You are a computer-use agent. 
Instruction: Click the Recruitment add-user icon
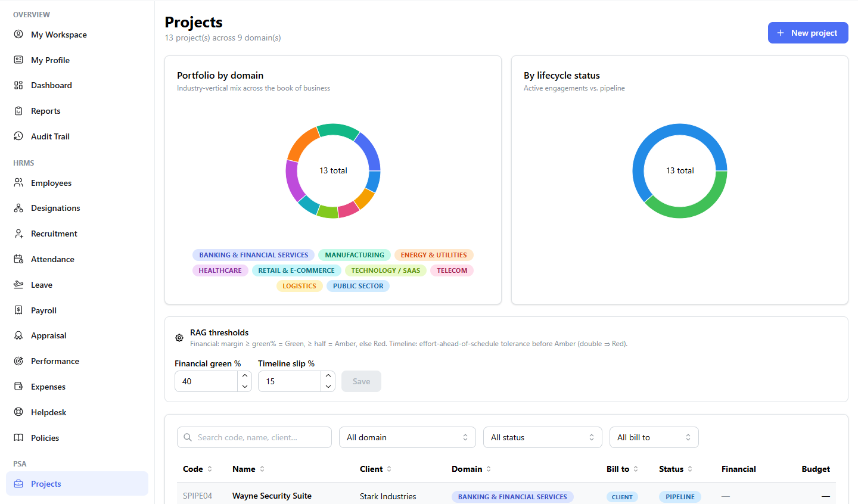coord(18,234)
